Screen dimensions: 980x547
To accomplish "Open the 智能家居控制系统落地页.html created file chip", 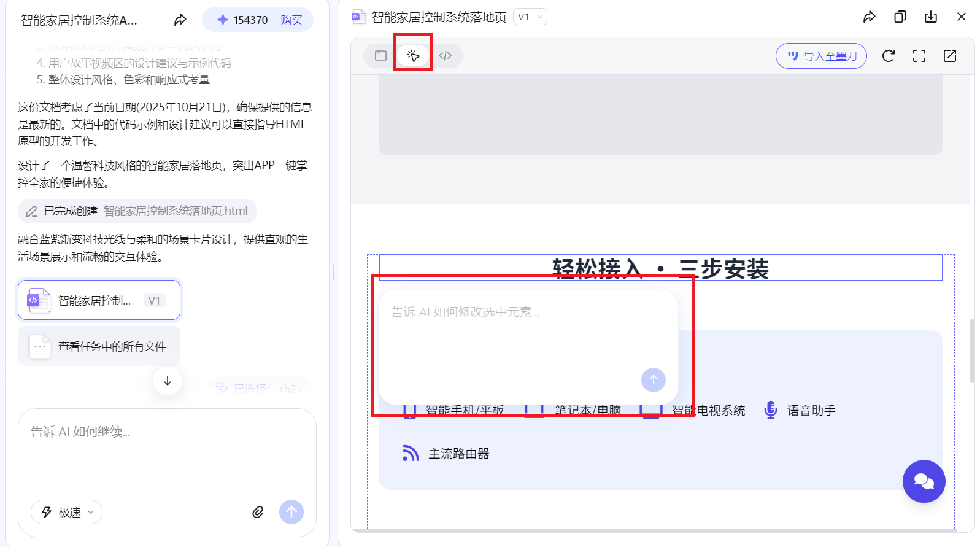I will coord(137,211).
